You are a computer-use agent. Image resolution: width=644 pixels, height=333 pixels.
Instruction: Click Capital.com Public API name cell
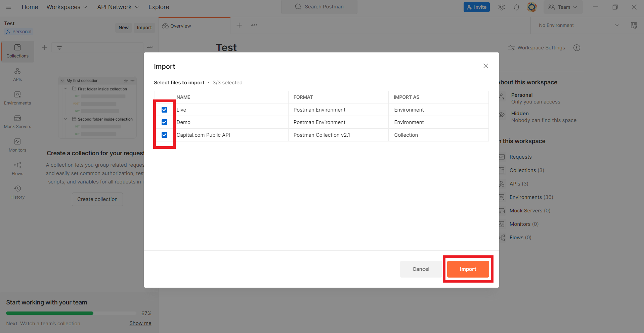(229, 135)
